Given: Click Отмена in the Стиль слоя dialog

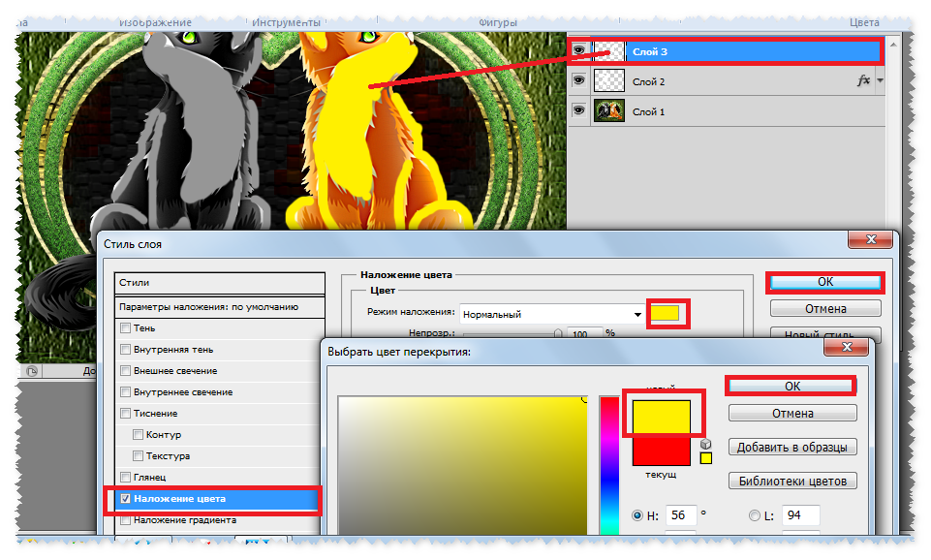Looking at the screenshot, I should click(x=825, y=309).
